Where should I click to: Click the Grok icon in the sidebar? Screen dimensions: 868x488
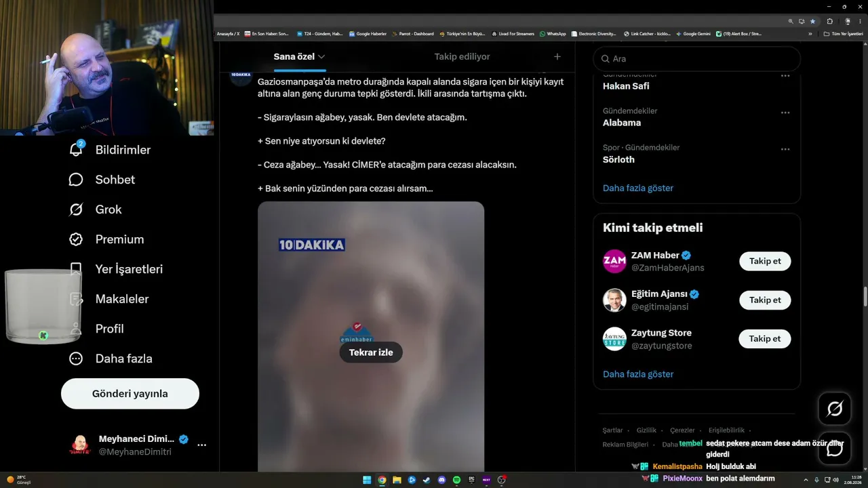pos(76,209)
